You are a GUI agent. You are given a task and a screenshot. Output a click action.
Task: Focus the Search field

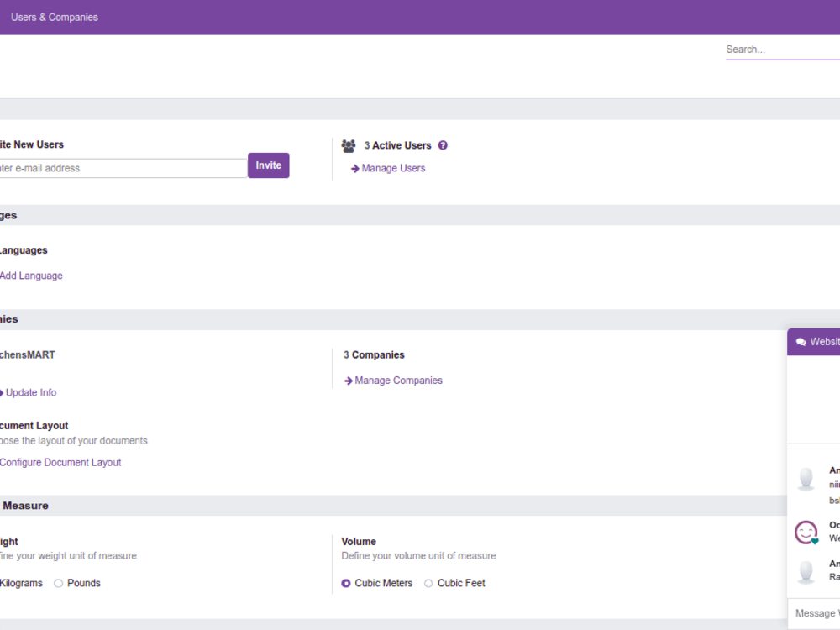(x=783, y=50)
